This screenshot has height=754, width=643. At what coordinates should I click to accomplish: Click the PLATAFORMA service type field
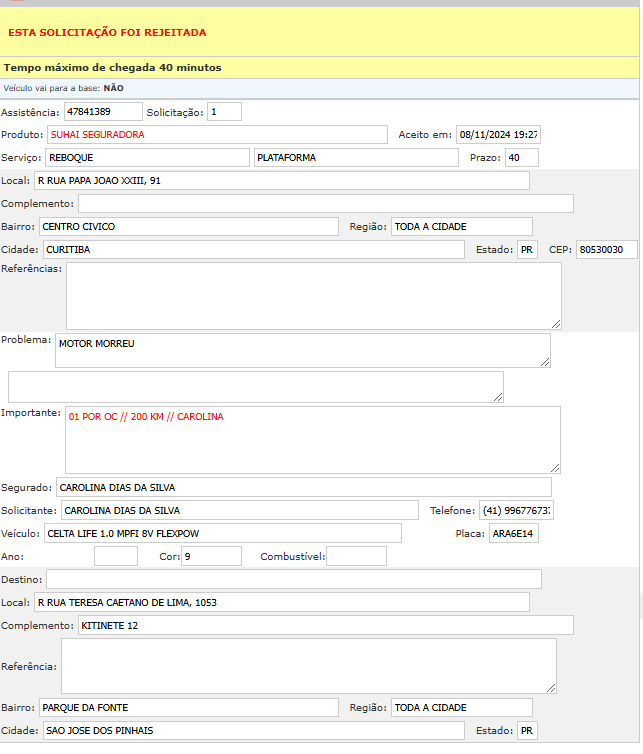[x=356, y=158]
